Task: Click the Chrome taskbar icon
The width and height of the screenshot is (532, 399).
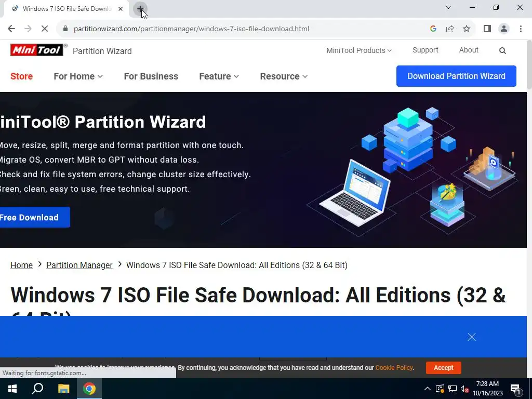Action: [x=89, y=389]
